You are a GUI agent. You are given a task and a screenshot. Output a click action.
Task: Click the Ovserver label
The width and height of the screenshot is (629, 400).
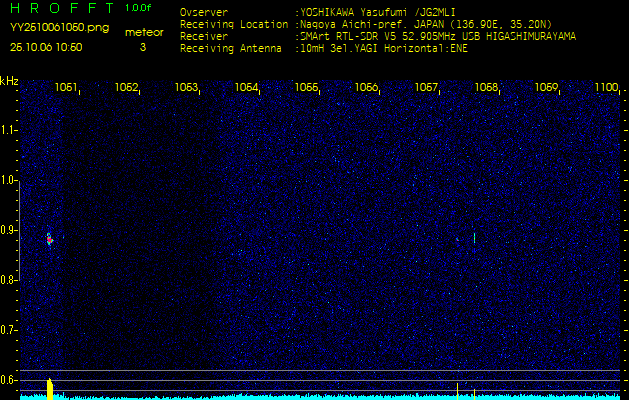[x=204, y=12]
